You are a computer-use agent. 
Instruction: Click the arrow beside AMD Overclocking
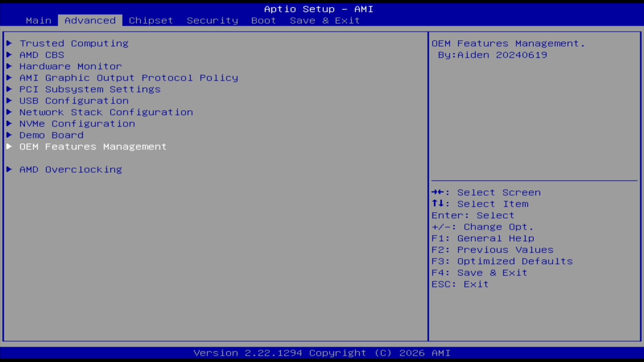click(x=10, y=169)
